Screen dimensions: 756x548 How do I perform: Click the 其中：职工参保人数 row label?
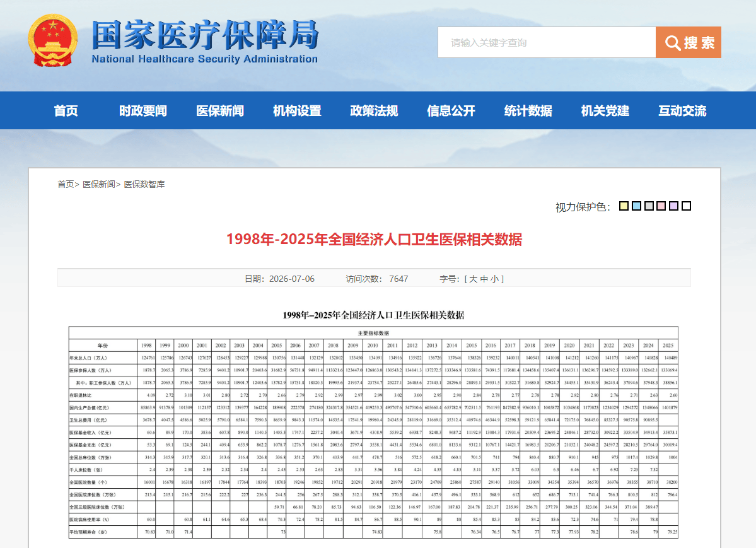click(103, 383)
